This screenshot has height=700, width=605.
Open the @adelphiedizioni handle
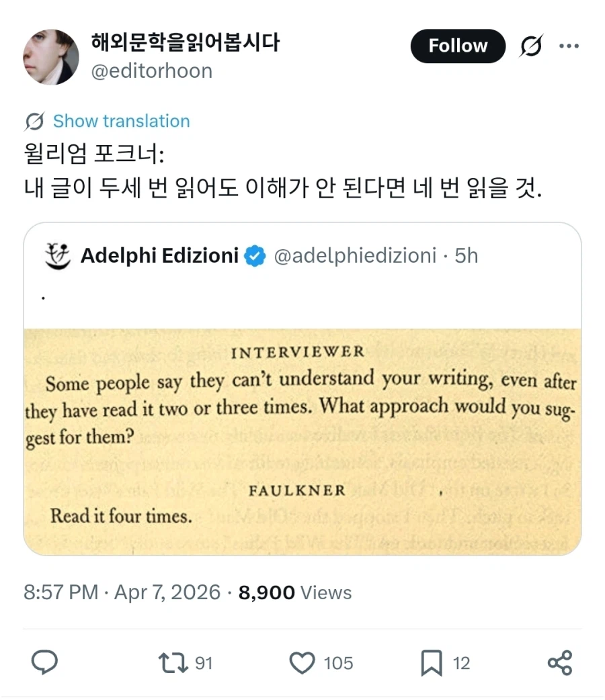tap(355, 256)
